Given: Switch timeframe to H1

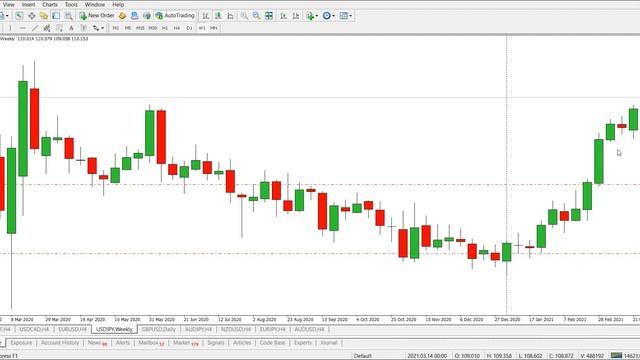Looking at the screenshot, I should [x=165, y=28].
